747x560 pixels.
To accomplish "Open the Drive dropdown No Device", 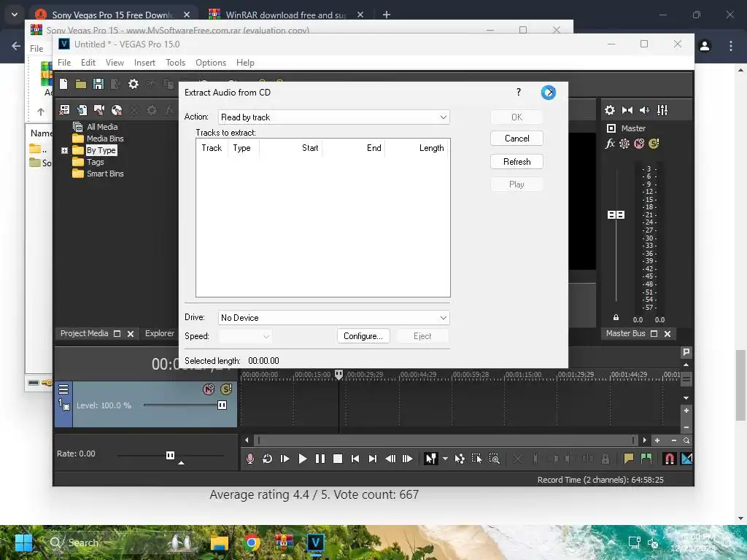I will 334,318.
